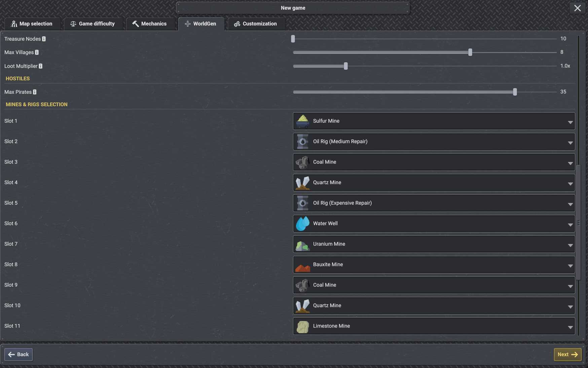Open the Game difficulty tab

93,24
